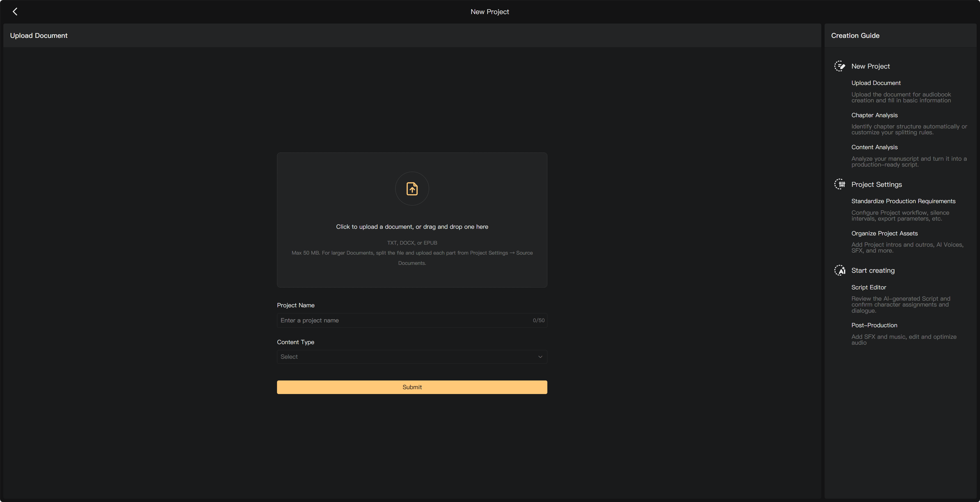980x502 pixels.
Task: Click the drag and drop upload text
Action: coord(412,227)
